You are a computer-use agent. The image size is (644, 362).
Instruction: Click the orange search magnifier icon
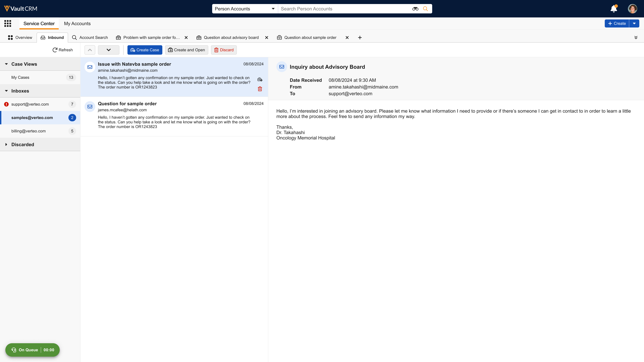pyautogui.click(x=425, y=9)
